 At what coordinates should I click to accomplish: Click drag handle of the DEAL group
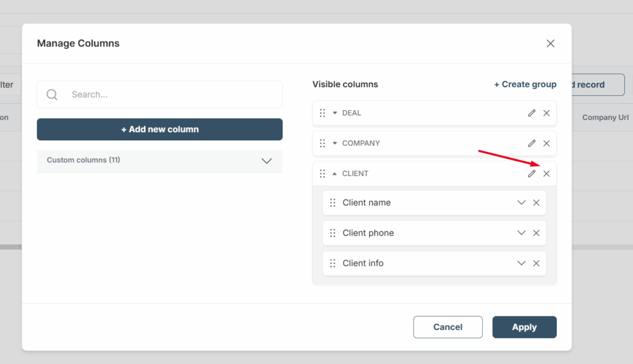click(x=322, y=113)
